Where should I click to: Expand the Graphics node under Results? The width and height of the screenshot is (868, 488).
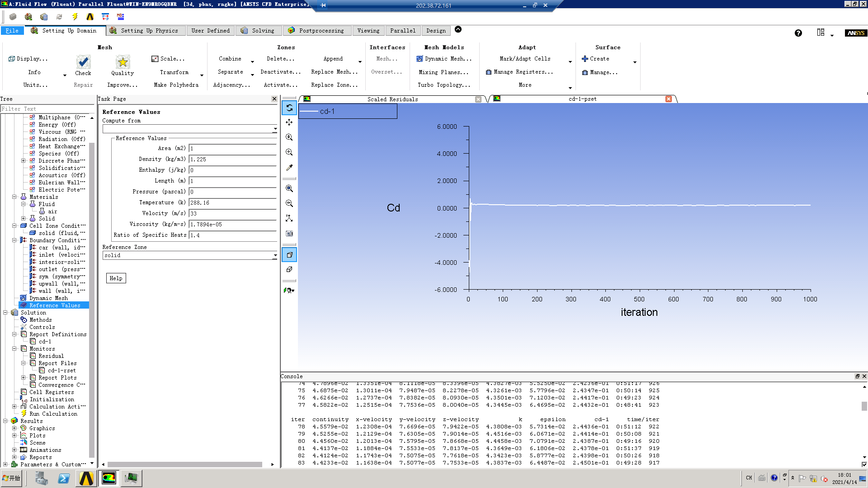(x=14, y=428)
